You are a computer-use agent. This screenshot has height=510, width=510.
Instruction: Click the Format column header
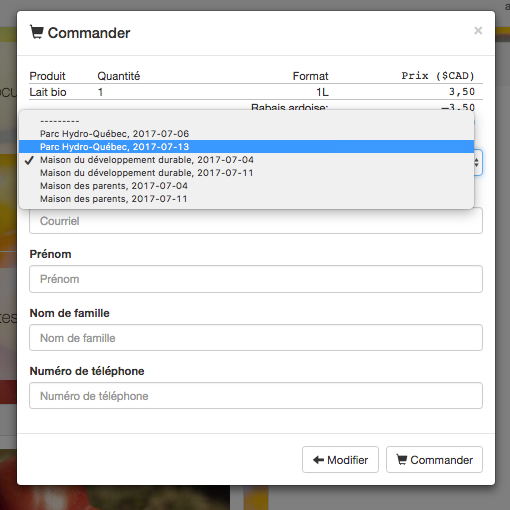click(x=310, y=76)
